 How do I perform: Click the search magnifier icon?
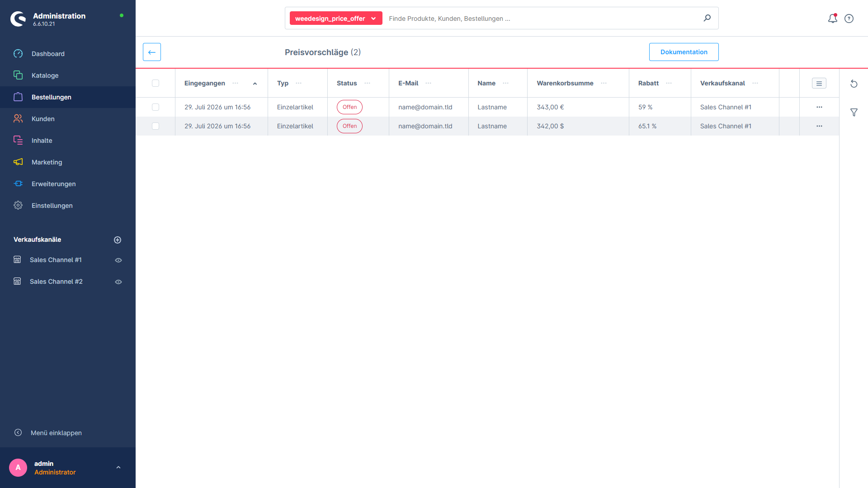707,18
